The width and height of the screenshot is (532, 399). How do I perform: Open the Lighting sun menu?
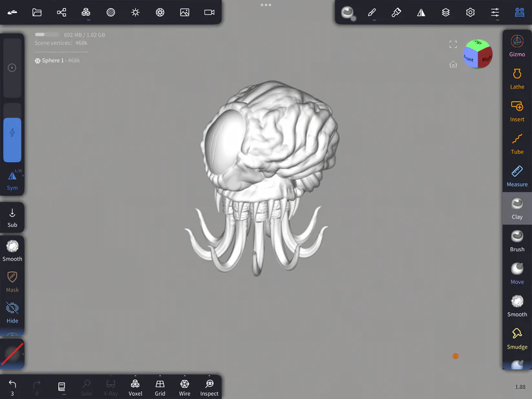point(135,12)
